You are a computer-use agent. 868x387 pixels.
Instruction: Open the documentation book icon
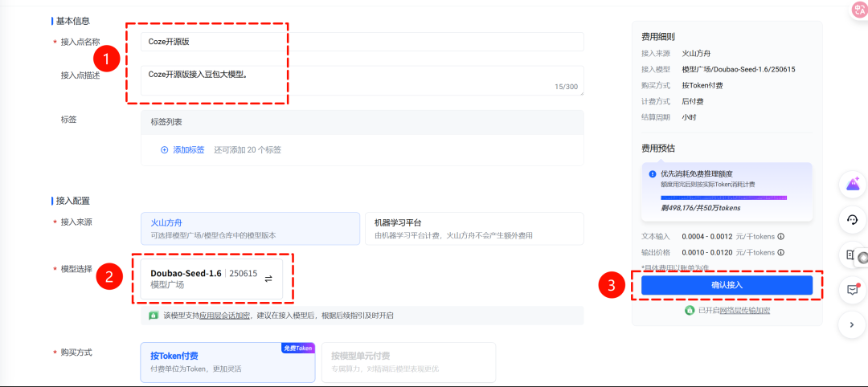point(851,255)
